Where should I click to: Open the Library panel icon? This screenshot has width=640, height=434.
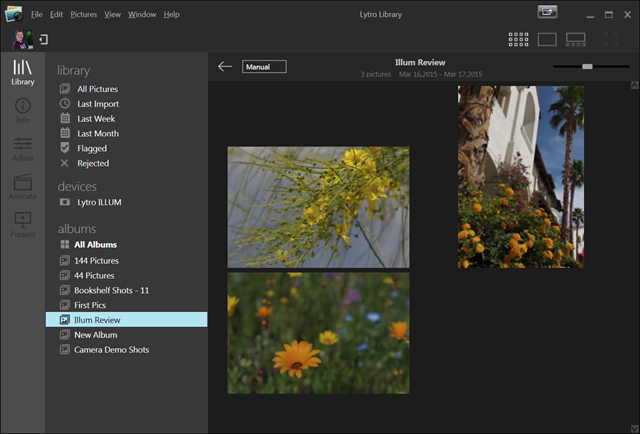point(22,71)
